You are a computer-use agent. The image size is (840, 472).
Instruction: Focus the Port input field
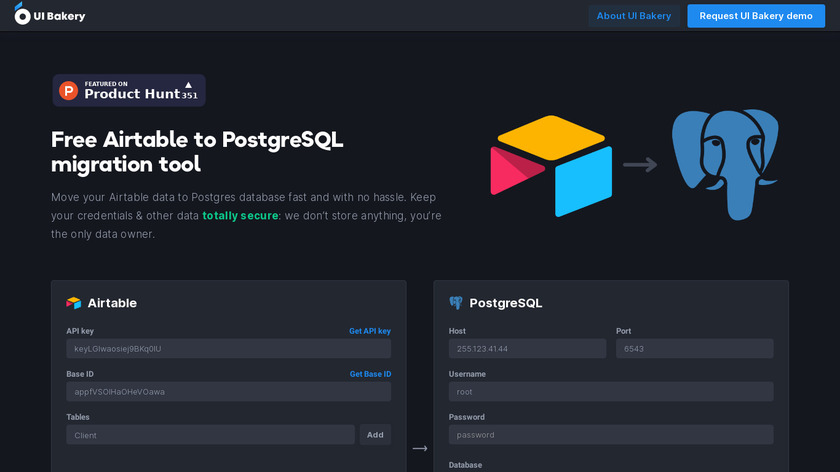pos(694,349)
